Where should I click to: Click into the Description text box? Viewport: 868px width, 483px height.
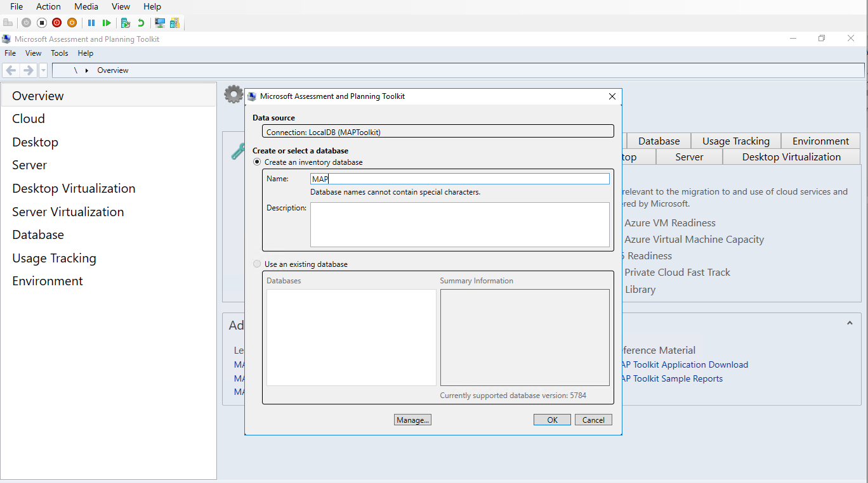[460, 224]
